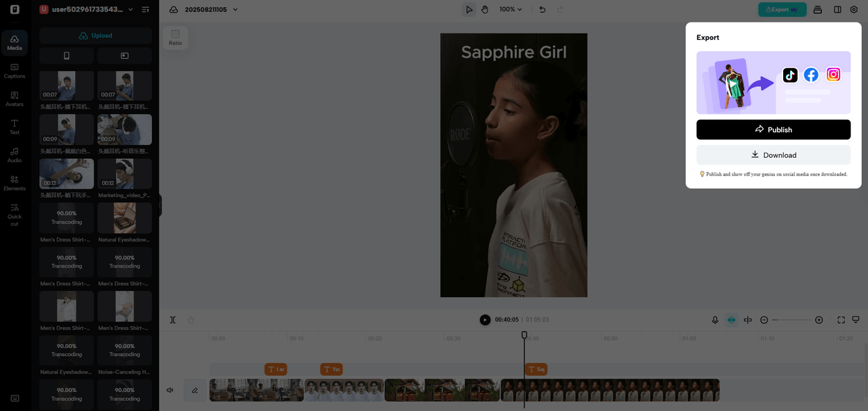
Task: Click the undo arrow icon
Action: click(x=542, y=9)
